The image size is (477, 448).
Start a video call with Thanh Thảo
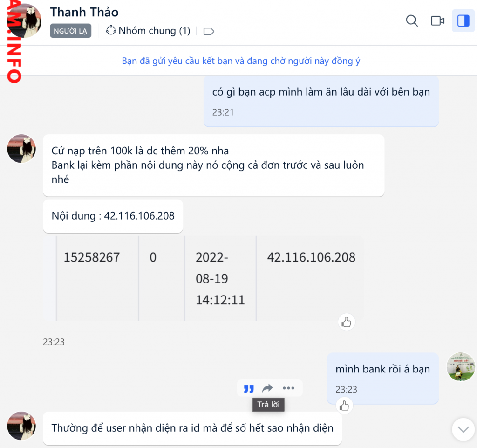click(x=438, y=21)
